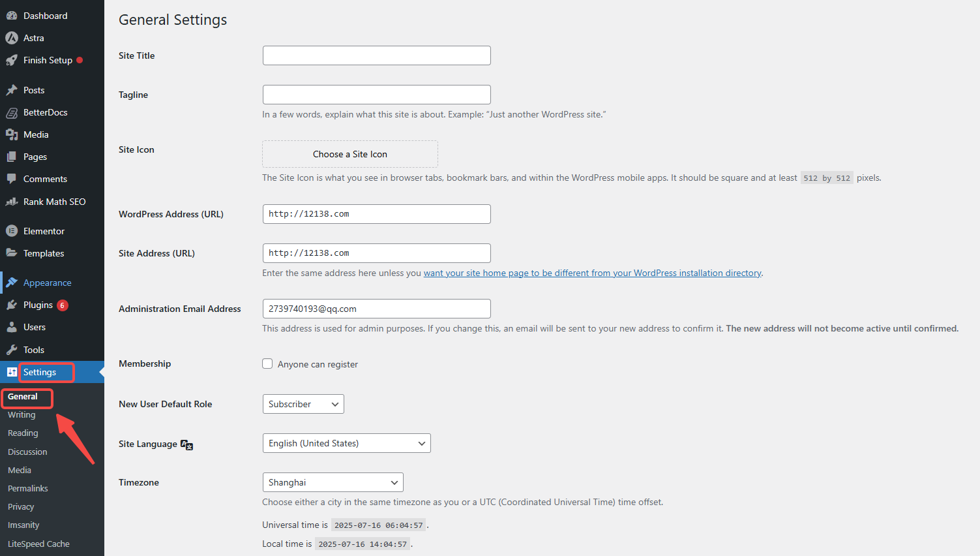
Task: Open the Permalinks settings submenu
Action: pos(28,488)
